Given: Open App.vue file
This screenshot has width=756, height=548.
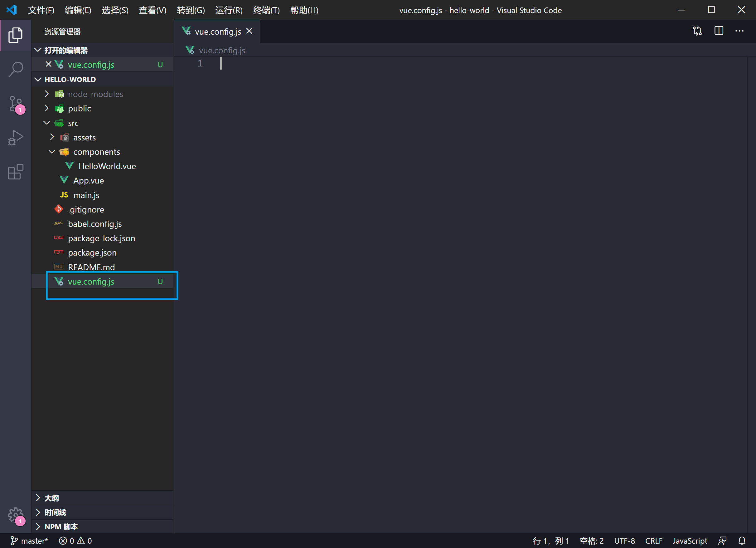Looking at the screenshot, I should (x=102, y=180).
